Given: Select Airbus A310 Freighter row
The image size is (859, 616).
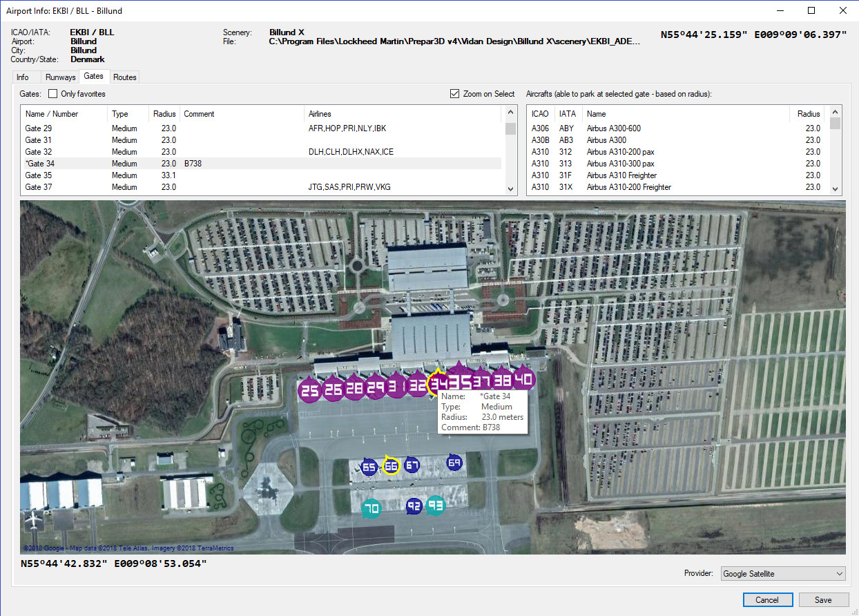Looking at the screenshot, I should click(677, 175).
